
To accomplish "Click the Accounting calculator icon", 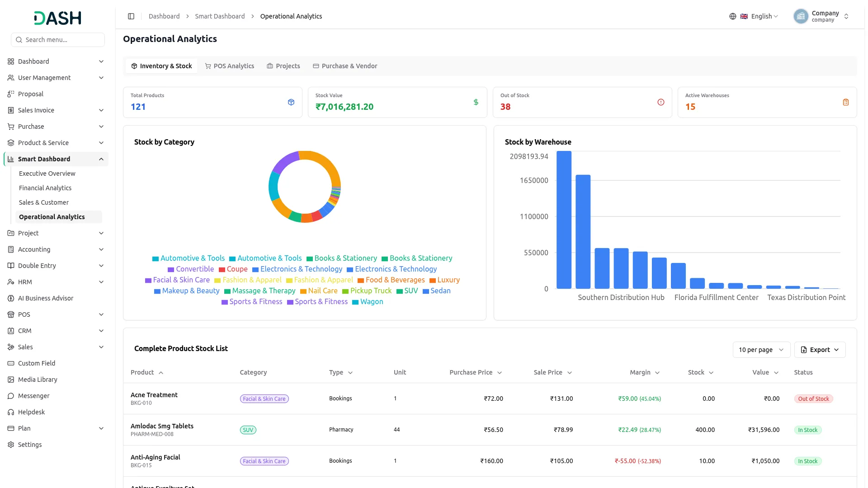I will coord(11,249).
